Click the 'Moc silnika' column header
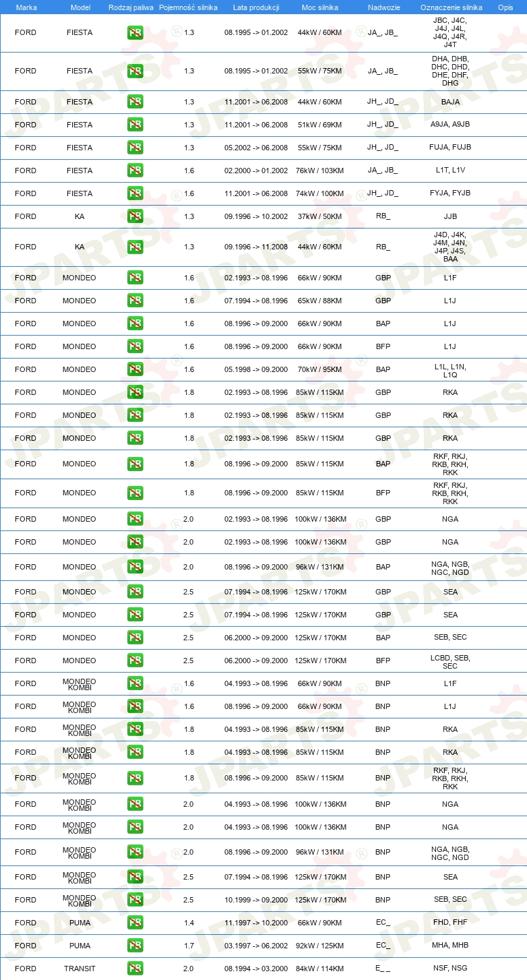 coord(319,7)
